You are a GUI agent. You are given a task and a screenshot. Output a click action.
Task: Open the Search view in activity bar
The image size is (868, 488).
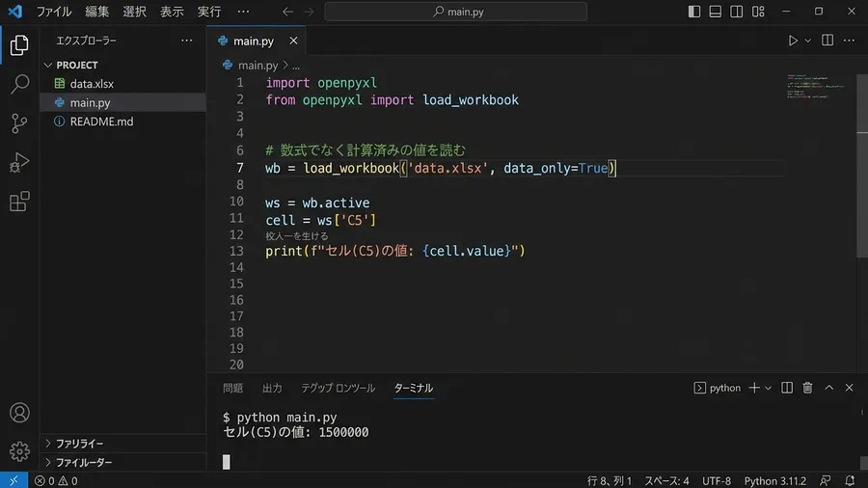(19, 84)
